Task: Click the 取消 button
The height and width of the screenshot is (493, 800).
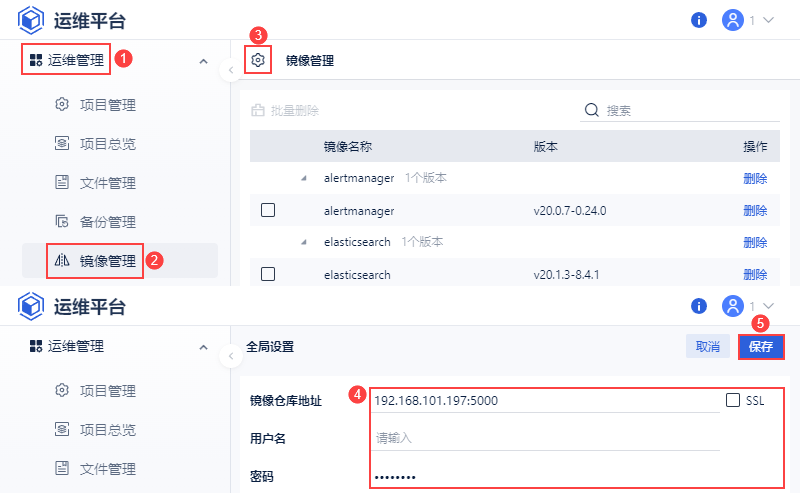Action: (708, 347)
